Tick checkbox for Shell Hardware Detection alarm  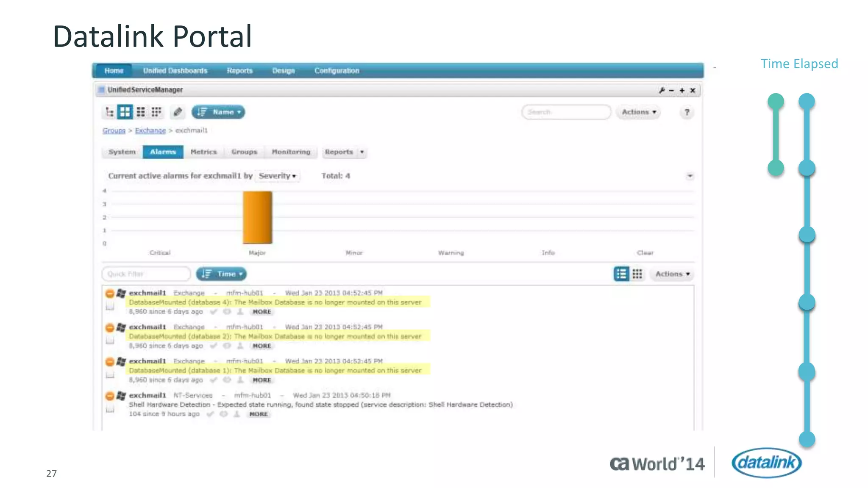click(110, 409)
